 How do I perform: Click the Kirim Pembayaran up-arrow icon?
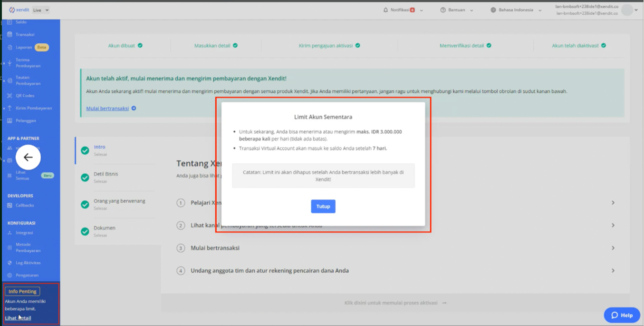(x=10, y=108)
